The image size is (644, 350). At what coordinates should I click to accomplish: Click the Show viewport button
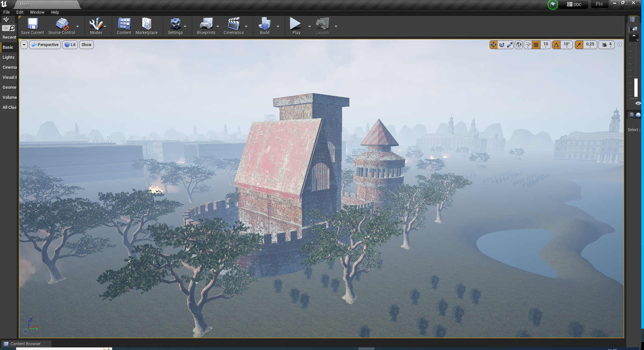(86, 45)
